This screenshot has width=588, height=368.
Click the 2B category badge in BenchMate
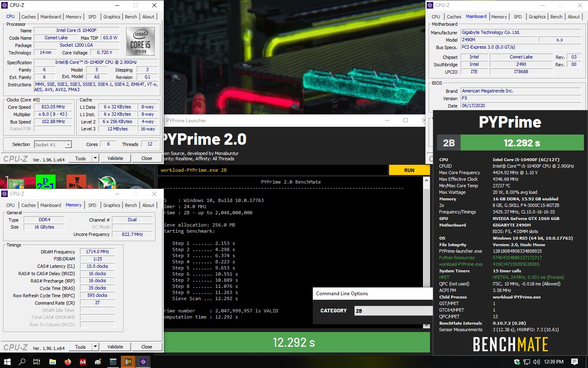(449, 143)
